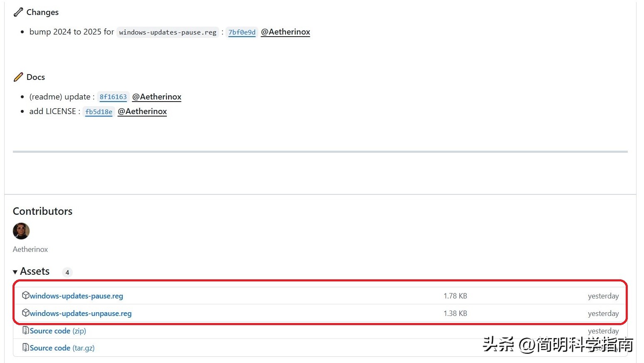Click the windows-updates-pause.reg code snippet label
The image size is (644, 363).
point(167,32)
